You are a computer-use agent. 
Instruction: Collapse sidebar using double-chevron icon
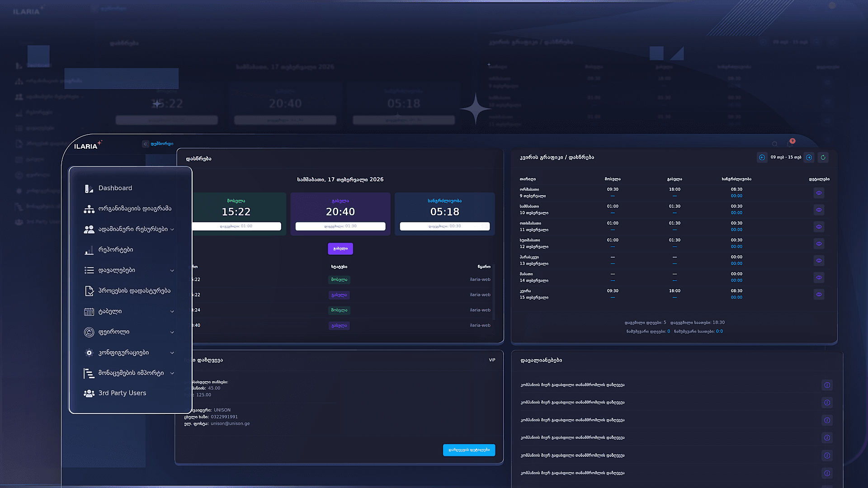145,144
